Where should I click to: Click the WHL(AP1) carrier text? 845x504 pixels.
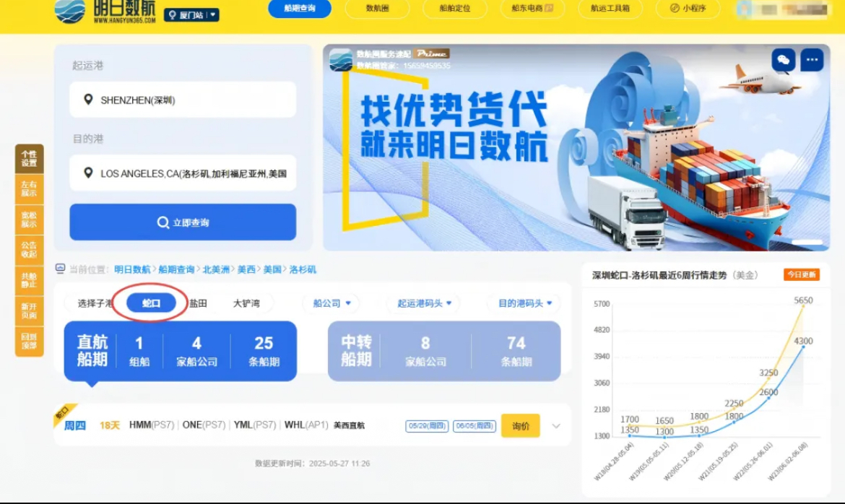coord(306,425)
